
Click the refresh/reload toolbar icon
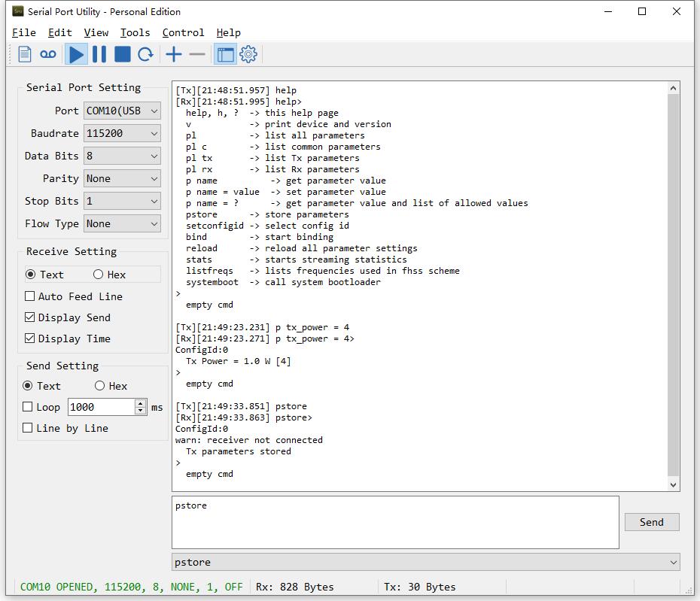point(146,54)
